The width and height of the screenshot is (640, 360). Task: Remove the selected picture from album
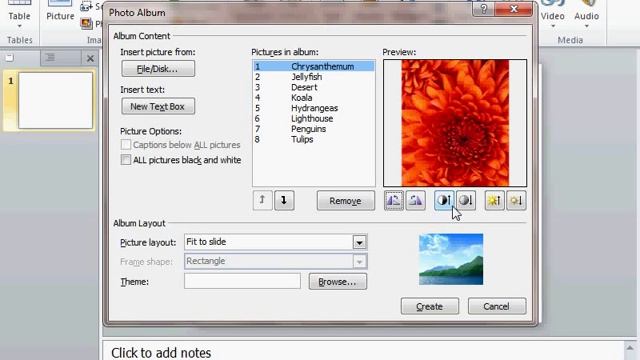click(x=345, y=200)
